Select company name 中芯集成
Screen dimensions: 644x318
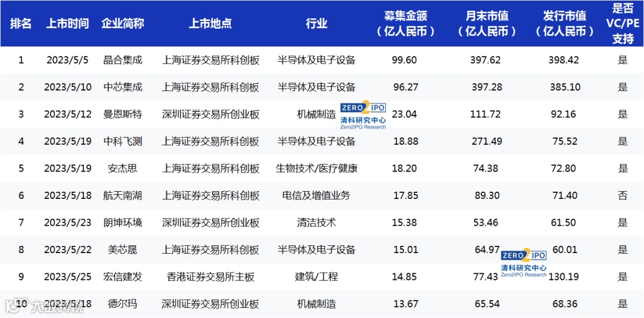[123, 87]
